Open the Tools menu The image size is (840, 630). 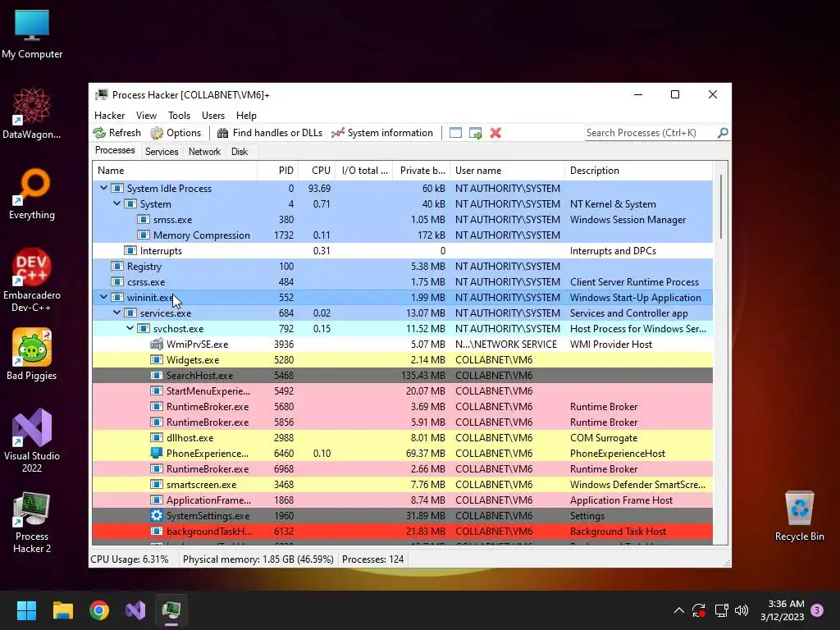(179, 115)
